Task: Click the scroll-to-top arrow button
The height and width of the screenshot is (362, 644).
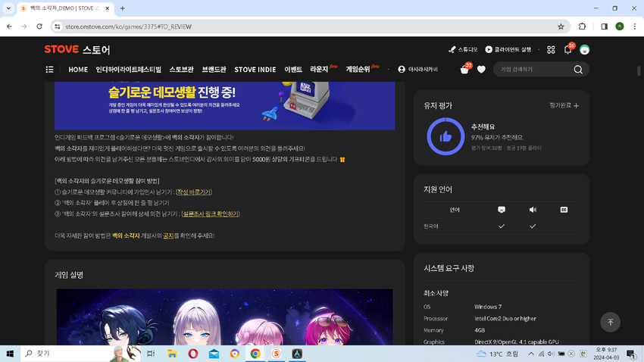Action: (611, 322)
